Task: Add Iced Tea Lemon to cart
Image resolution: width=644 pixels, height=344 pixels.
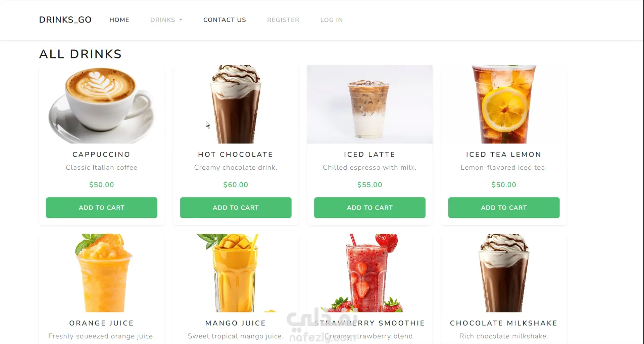Action: (x=504, y=208)
